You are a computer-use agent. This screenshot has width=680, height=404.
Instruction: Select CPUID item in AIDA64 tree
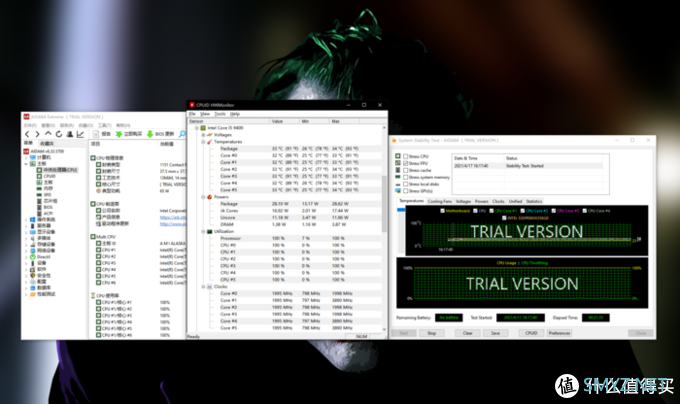point(49,176)
